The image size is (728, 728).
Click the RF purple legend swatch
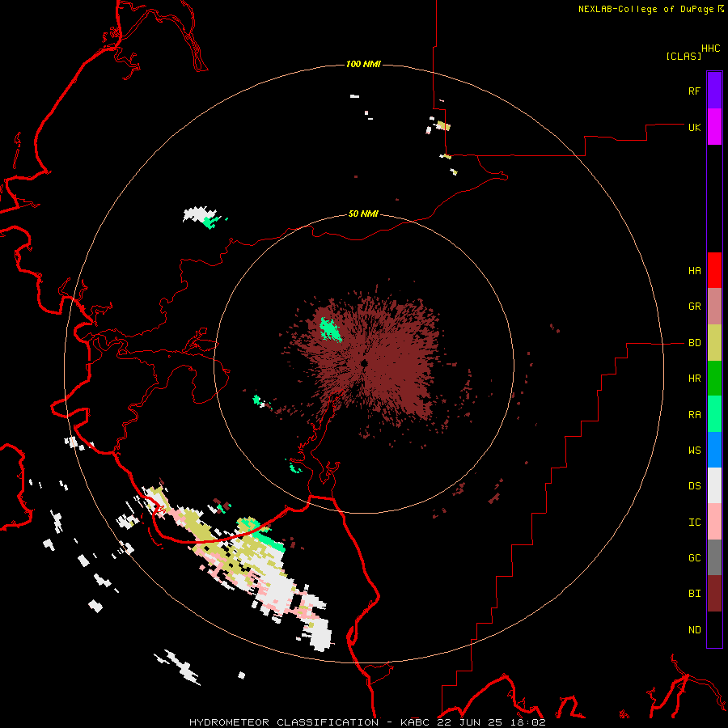coord(714,91)
